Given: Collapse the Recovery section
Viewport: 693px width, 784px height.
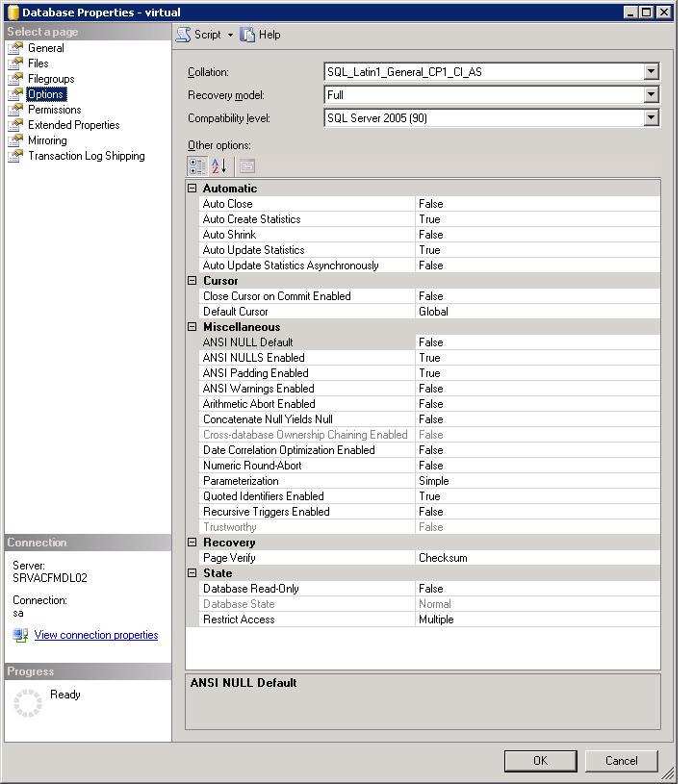Looking at the screenshot, I should click(x=192, y=542).
